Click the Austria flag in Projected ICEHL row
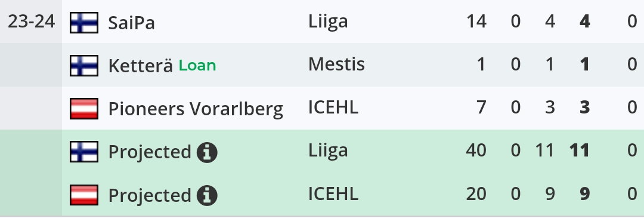 click(x=84, y=195)
